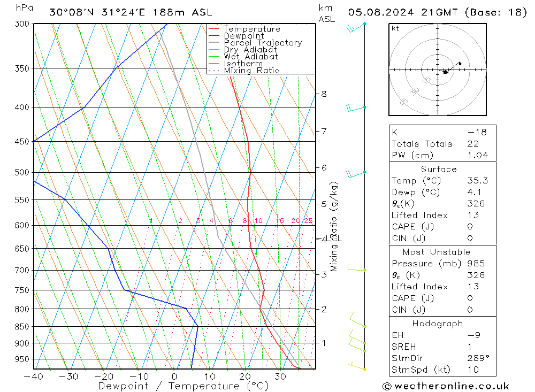This screenshot has width=535, height=392.
Task: Click the 'km ASL' axis header
Action: pos(326,13)
